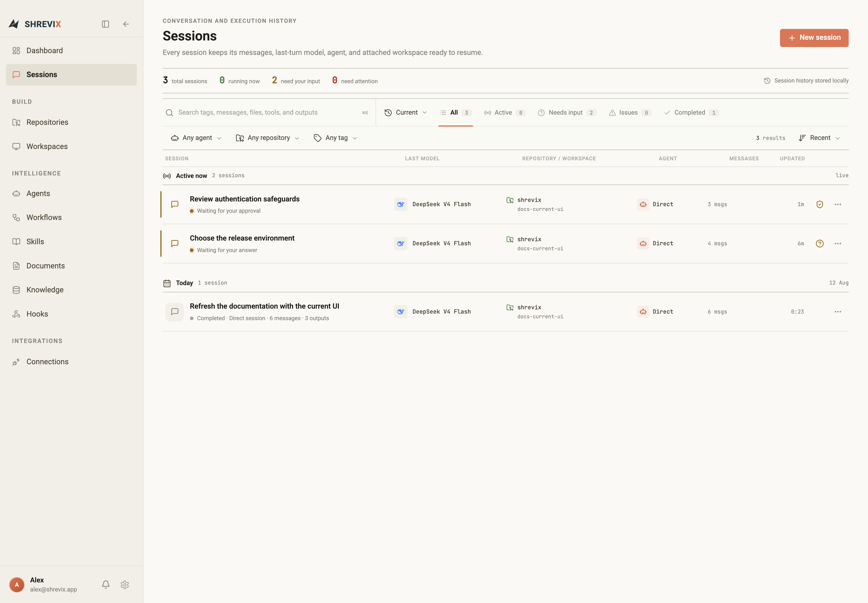This screenshot has height=603, width=868.
Task: Start a New session
Action: click(814, 38)
